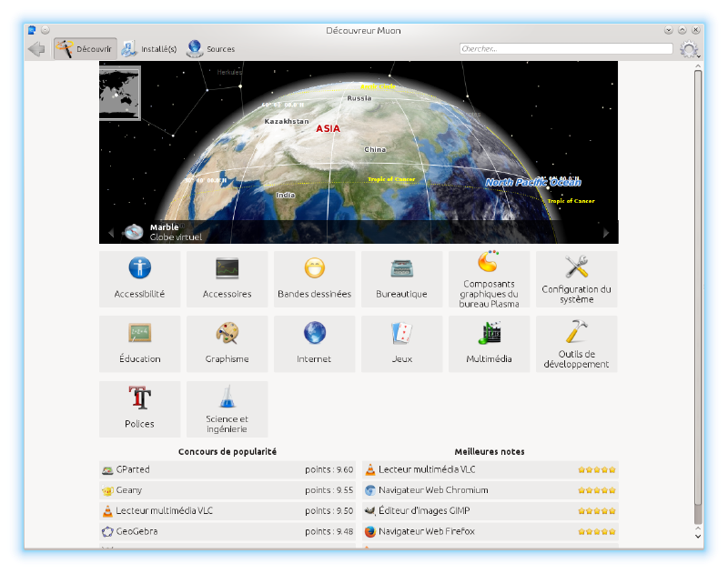The height and width of the screenshot is (574, 728).
Task: Open Outils de développement category
Action: [577, 344]
